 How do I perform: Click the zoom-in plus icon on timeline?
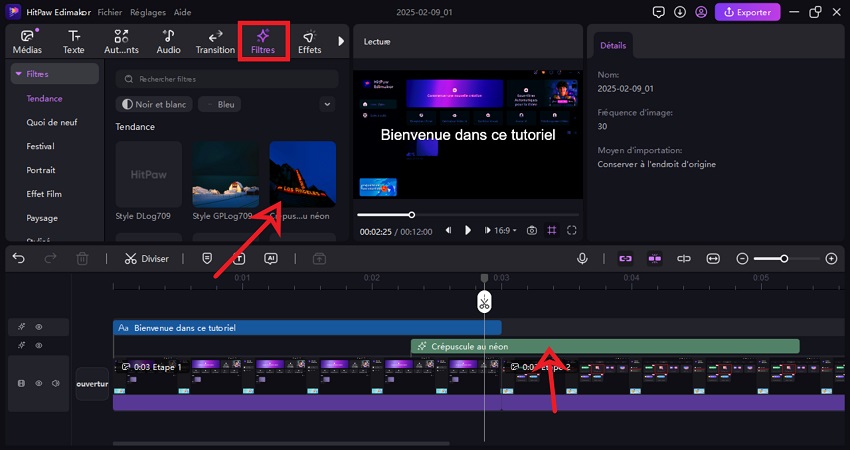[831, 258]
